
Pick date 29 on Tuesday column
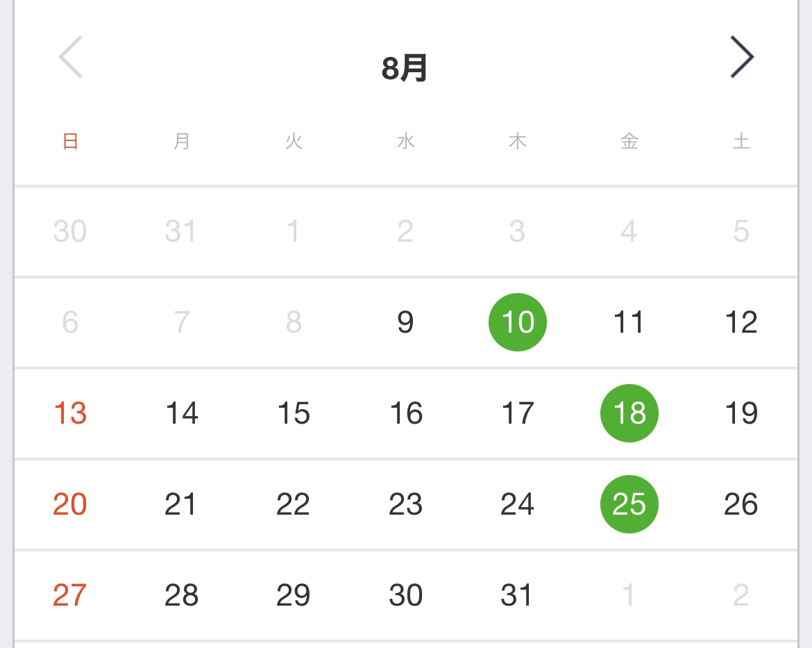[x=293, y=595]
